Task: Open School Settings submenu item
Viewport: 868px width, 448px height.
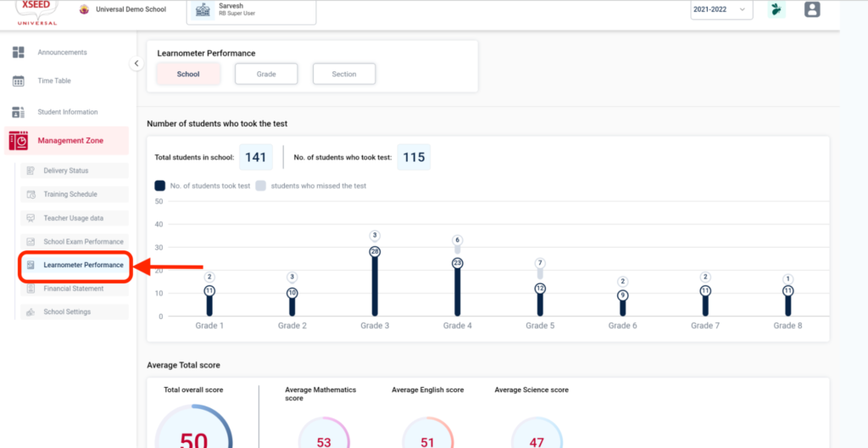Action: pos(75,312)
